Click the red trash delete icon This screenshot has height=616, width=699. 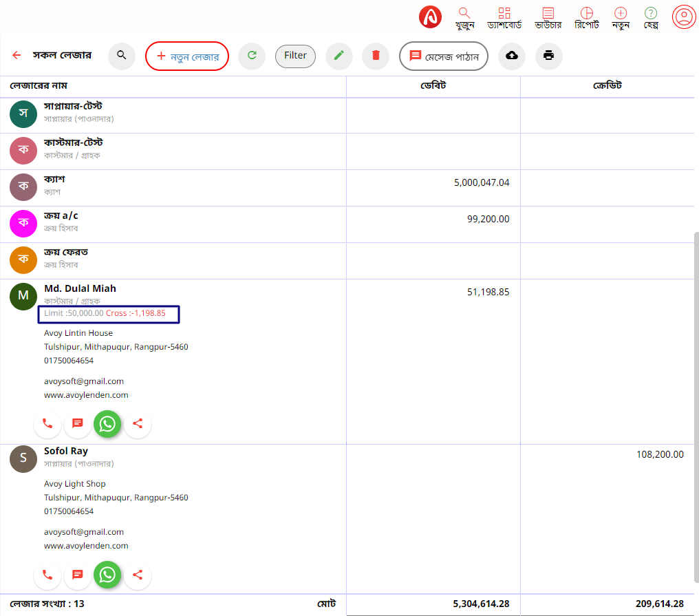pyautogui.click(x=376, y=56)
